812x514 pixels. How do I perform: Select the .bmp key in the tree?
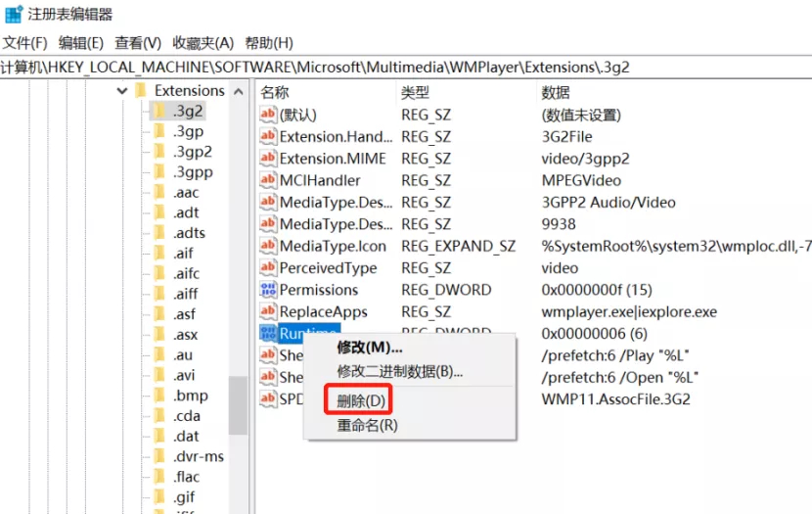click(x=190, y=396)
